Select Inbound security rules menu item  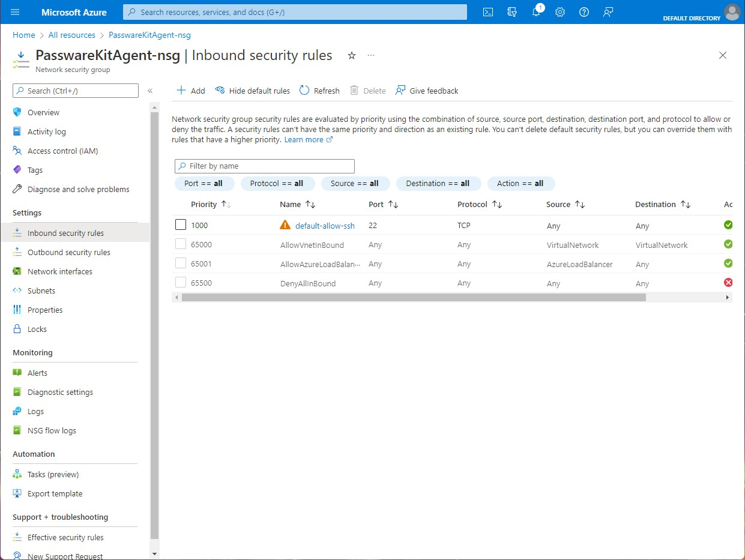coord(75,233)
